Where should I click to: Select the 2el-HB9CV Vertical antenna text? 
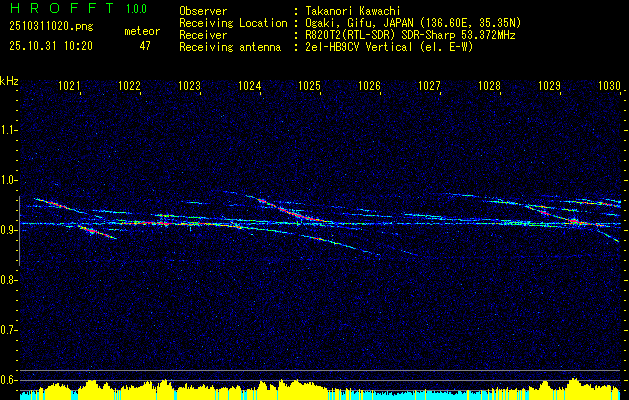pos(389,47)
